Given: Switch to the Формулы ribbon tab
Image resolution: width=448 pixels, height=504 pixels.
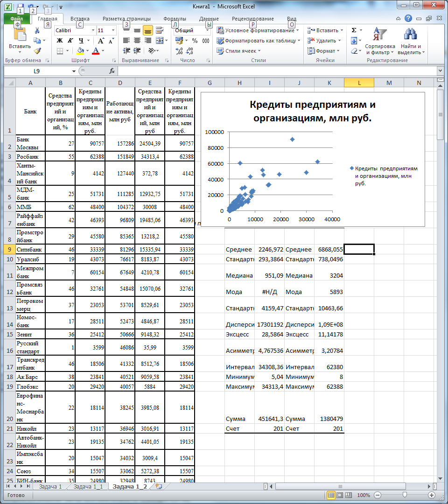Looking at the screenshot, I should click(175, 19).
